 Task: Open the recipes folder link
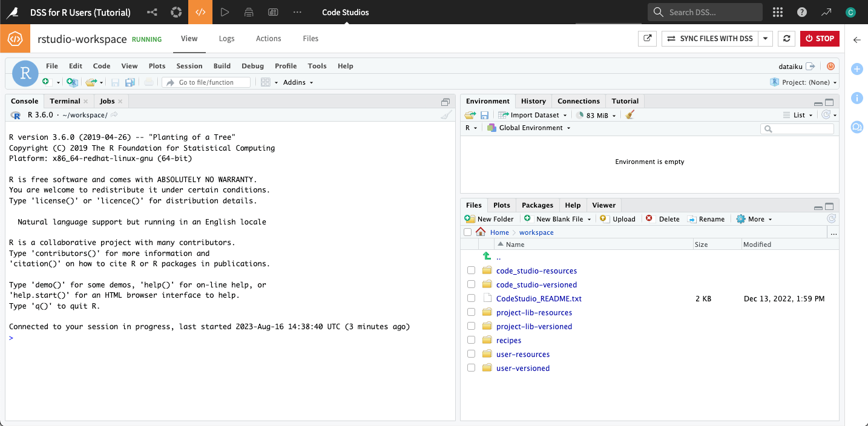point(508,340)
